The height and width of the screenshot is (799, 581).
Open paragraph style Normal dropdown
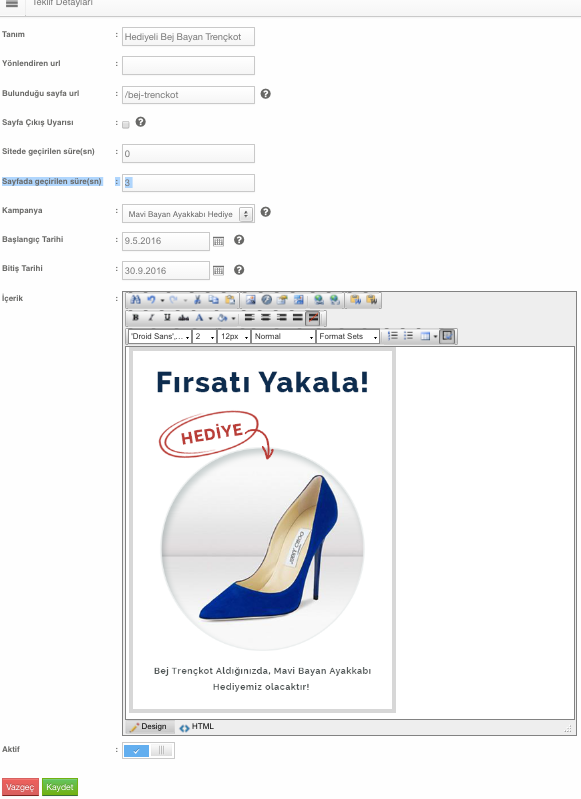pyautogui.click(x=283, y=336)
